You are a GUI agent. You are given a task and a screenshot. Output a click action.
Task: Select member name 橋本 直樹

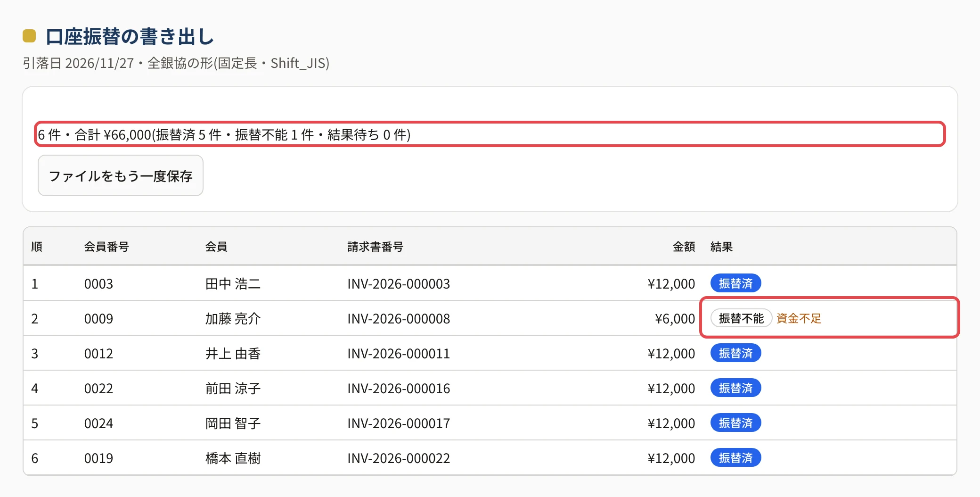(x=233, y=458)
